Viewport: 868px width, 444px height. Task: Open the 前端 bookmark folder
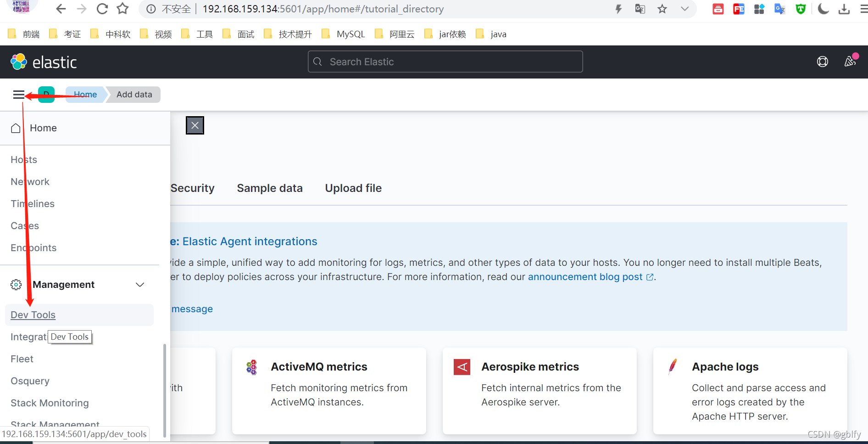tap(24, 34)
